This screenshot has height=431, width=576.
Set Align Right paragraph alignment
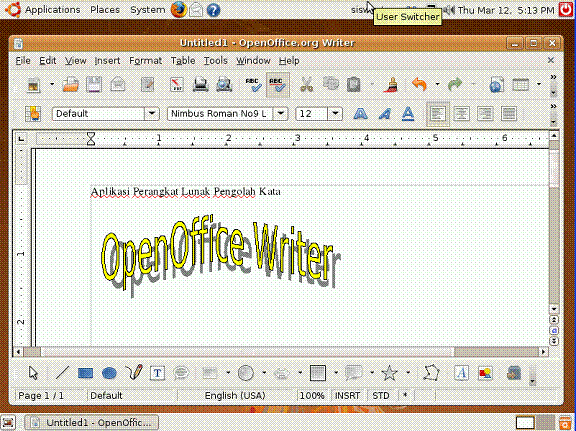coord(485,114)
